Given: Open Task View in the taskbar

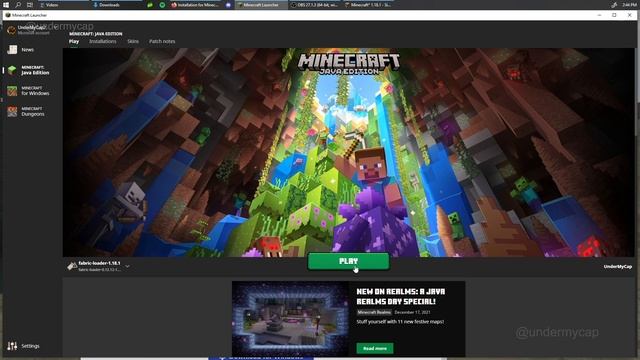Looking at the screenshot, I should 30,4.
